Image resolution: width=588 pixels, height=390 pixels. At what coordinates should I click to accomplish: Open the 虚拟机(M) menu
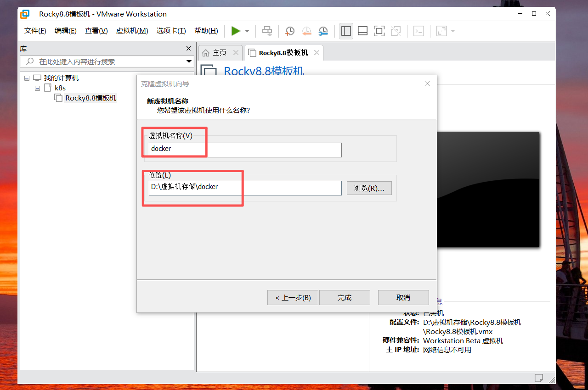pos(132,31)
